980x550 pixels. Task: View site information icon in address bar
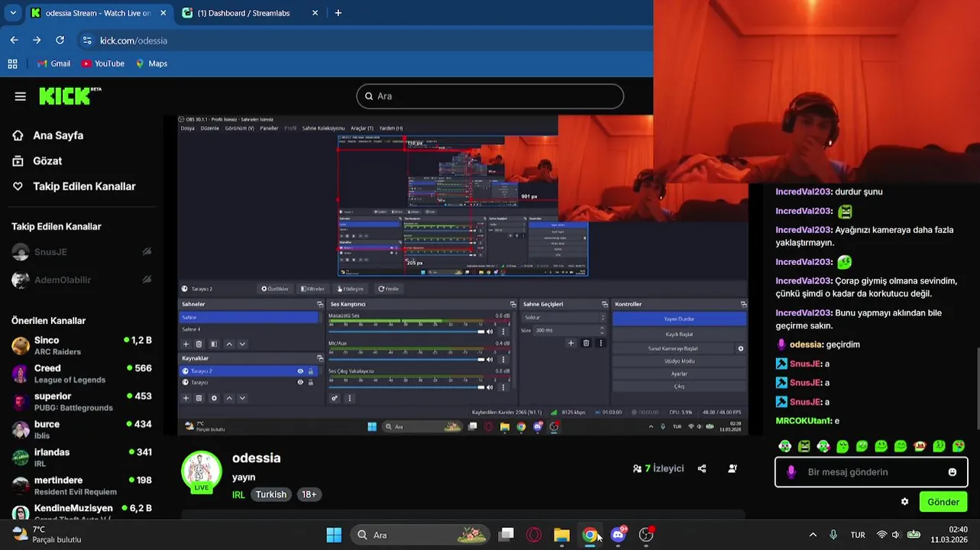87,40
